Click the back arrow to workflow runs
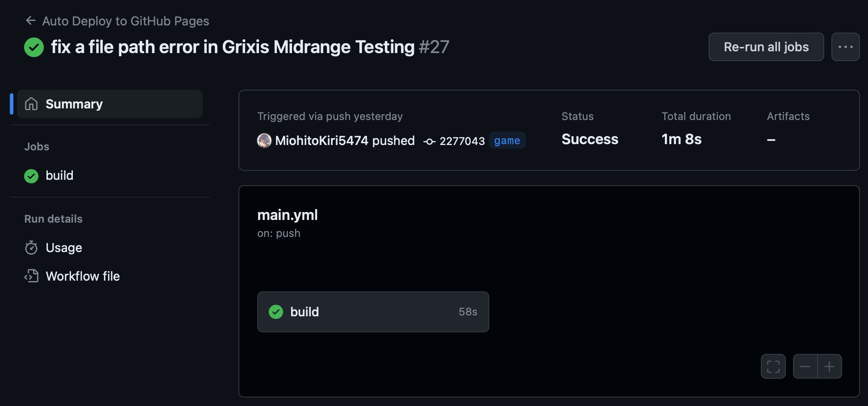 point(30,21)
